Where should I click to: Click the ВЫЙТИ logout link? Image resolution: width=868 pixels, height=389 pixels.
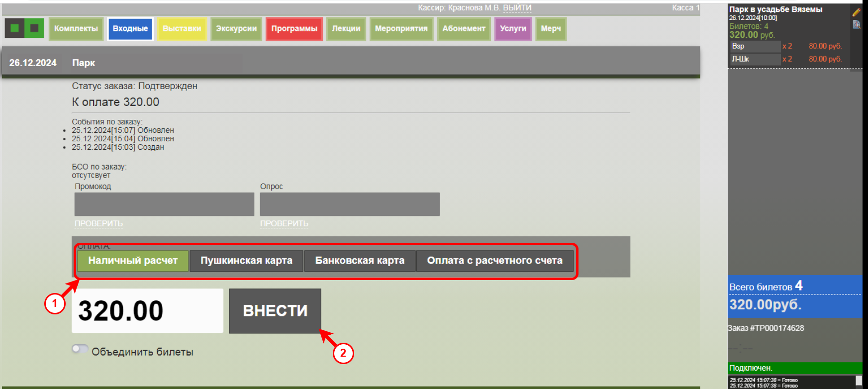pos(517,8)
